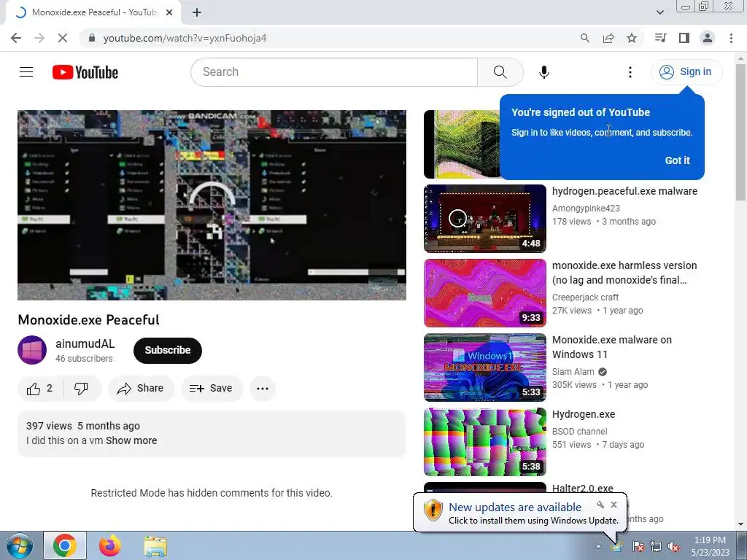Open Monoxide.exe malware on Windows 11 thumbnail
The height and width of the screenshot is (560, 747).
tap(485, 367)
